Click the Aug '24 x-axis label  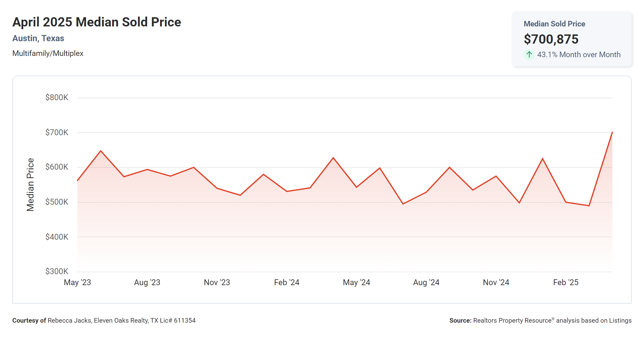pos(426,282)
